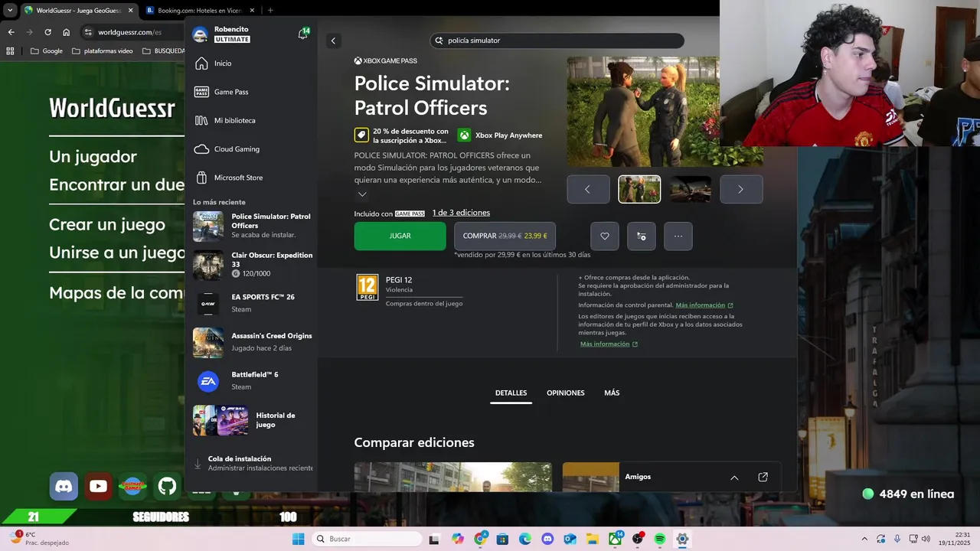Select Un jugador on WorldGuessr

(93, 157)
